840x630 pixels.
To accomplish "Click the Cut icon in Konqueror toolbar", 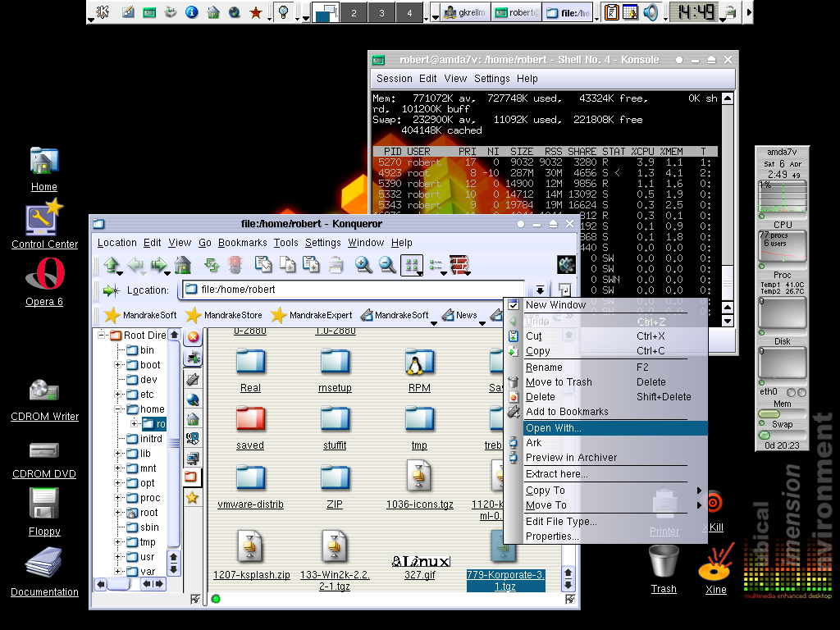I will point(263,264).
